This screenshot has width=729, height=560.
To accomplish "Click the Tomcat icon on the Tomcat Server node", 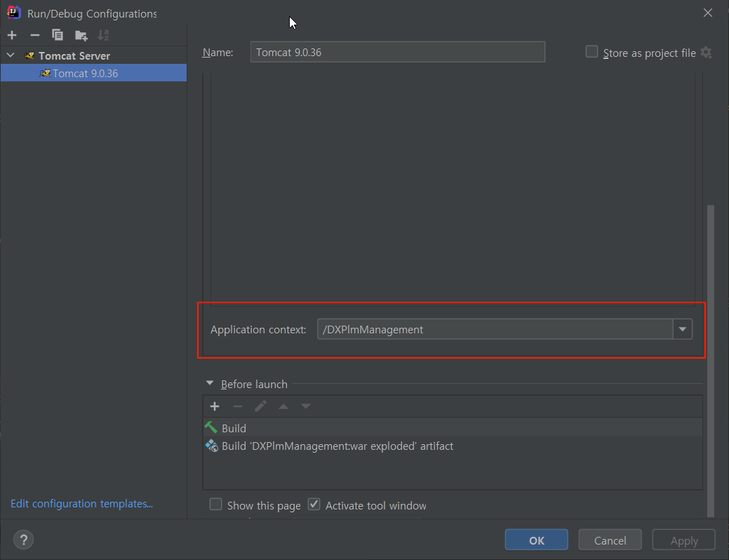I will 29,56.
